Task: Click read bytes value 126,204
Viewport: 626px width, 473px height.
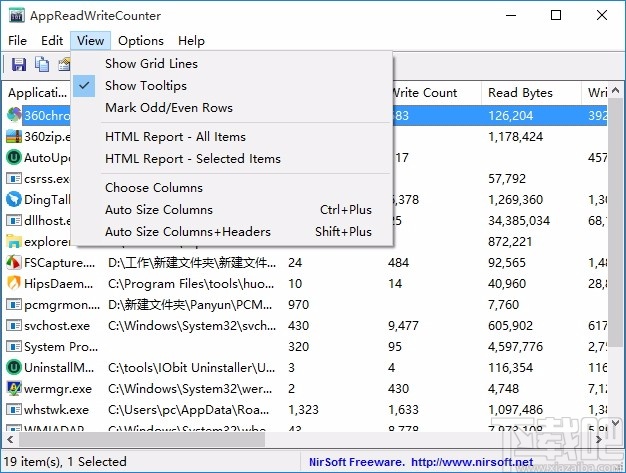Action: click(510, 116)
